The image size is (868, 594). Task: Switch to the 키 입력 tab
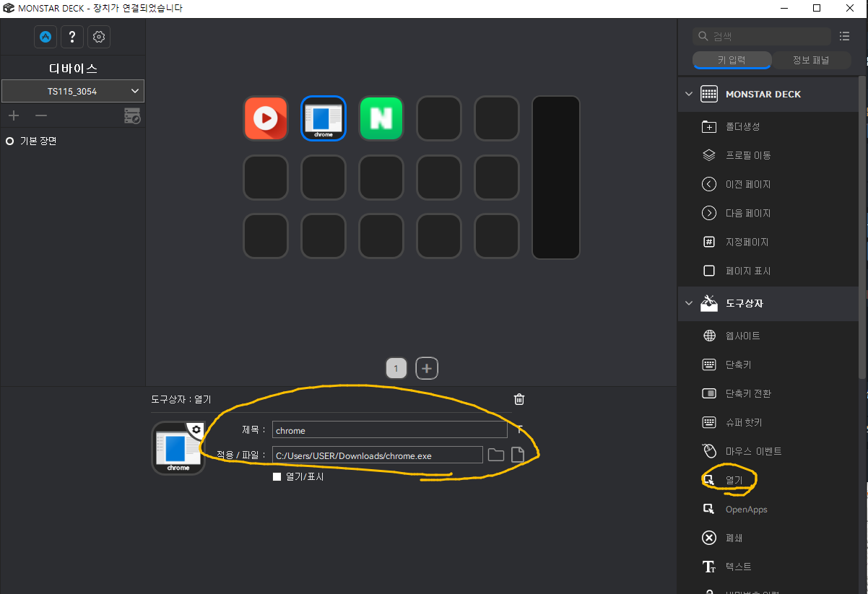pos(732,60)
